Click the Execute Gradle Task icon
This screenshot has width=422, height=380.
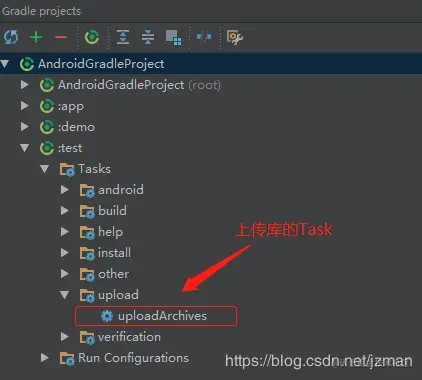click(x=92, y=37)
